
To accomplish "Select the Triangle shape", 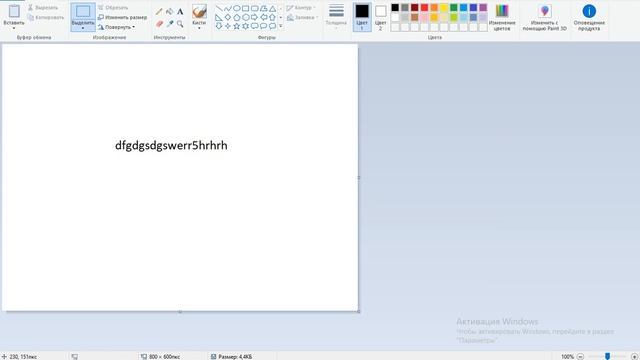I will point(272,8).
